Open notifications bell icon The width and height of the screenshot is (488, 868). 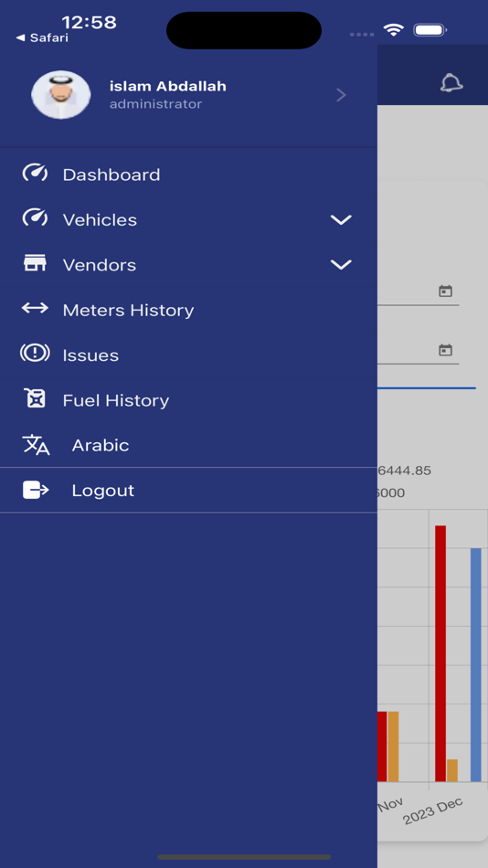[x=451, y=83]
